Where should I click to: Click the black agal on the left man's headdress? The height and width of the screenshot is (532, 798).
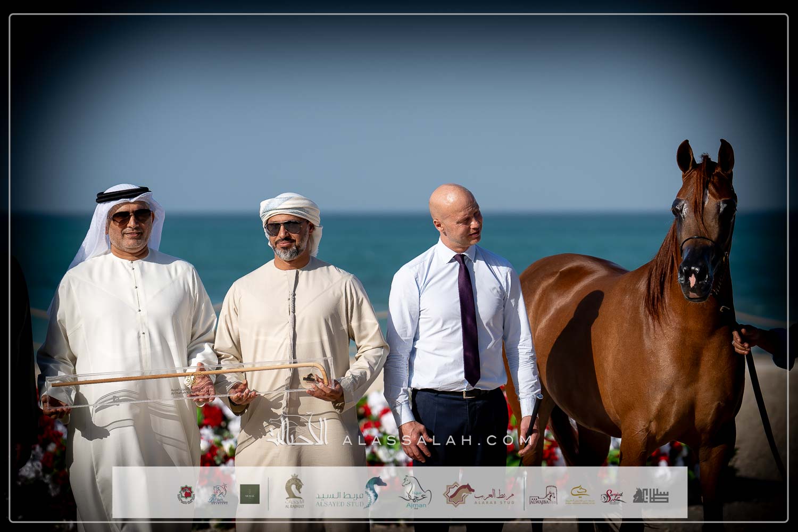(x=123, y=194)
